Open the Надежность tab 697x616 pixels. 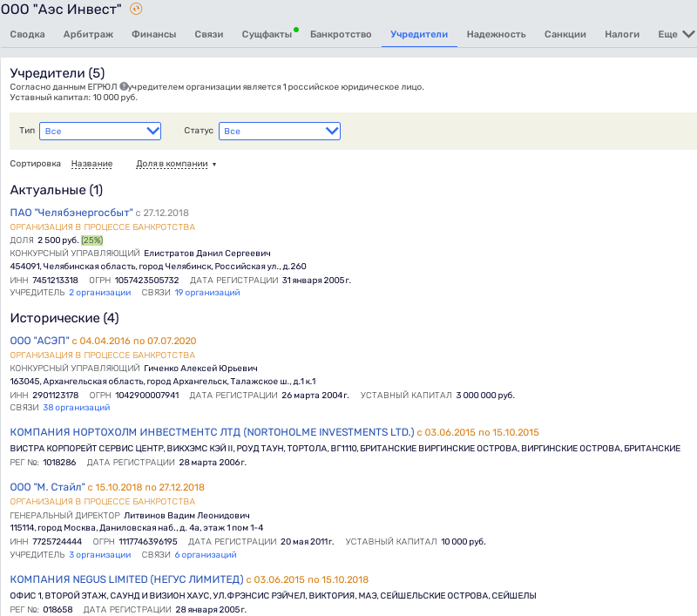point(496,34)
